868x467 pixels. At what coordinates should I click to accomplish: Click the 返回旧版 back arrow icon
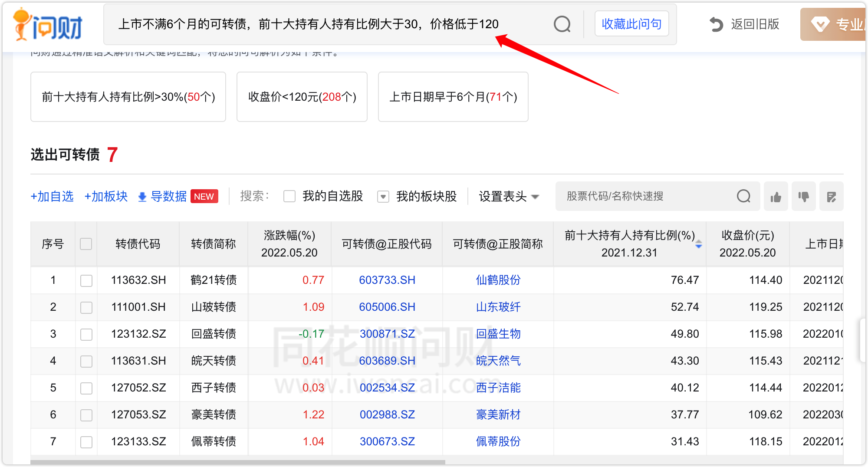pyautogui.click(x=716, y=24)
